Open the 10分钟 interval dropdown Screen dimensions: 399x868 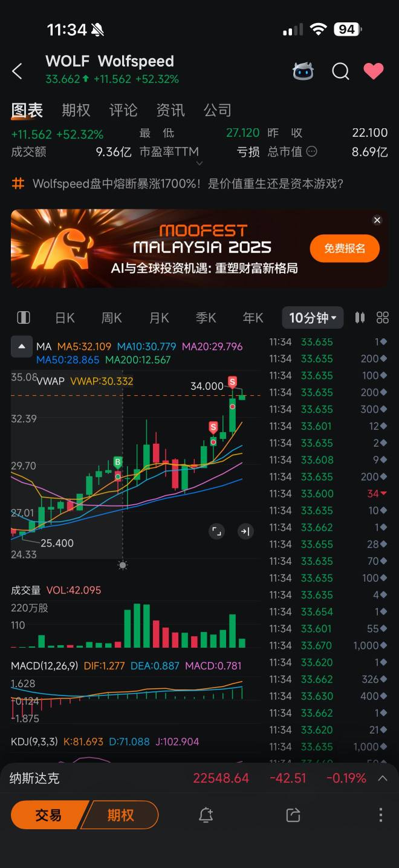[x=313, y=318]
